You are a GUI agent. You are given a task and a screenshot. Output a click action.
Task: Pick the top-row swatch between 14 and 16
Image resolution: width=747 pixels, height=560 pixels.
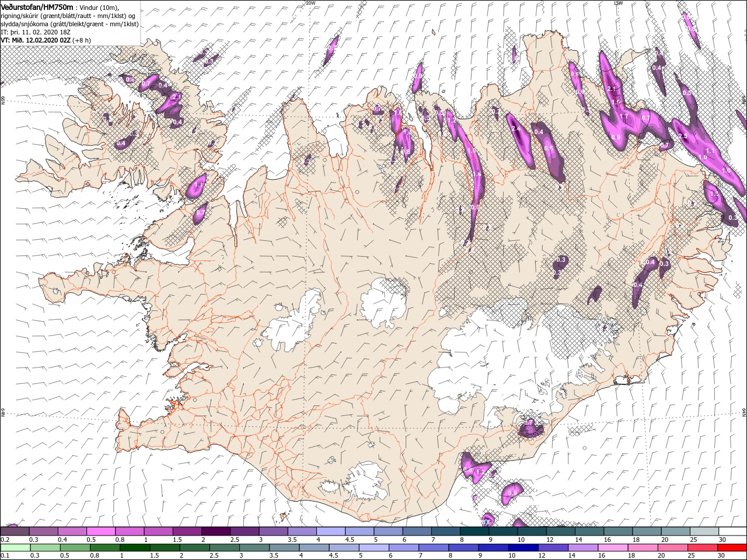click(x=589, y=531)
